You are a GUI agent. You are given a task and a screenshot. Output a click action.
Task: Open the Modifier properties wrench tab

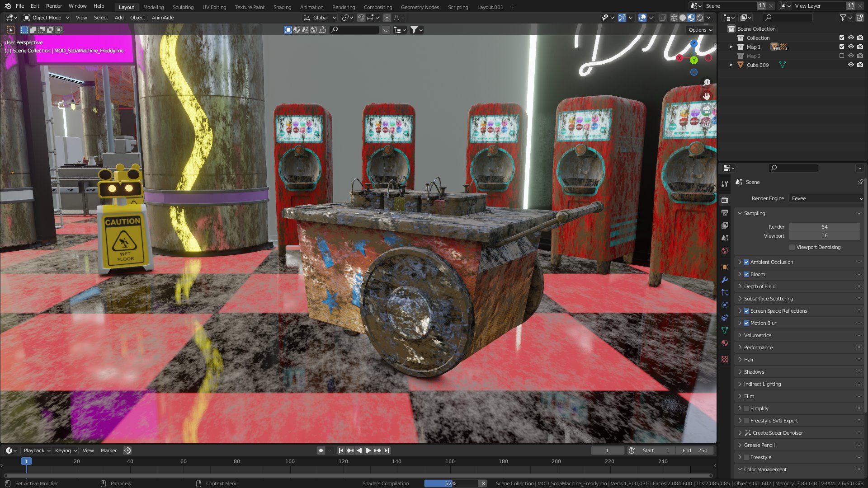725,280
